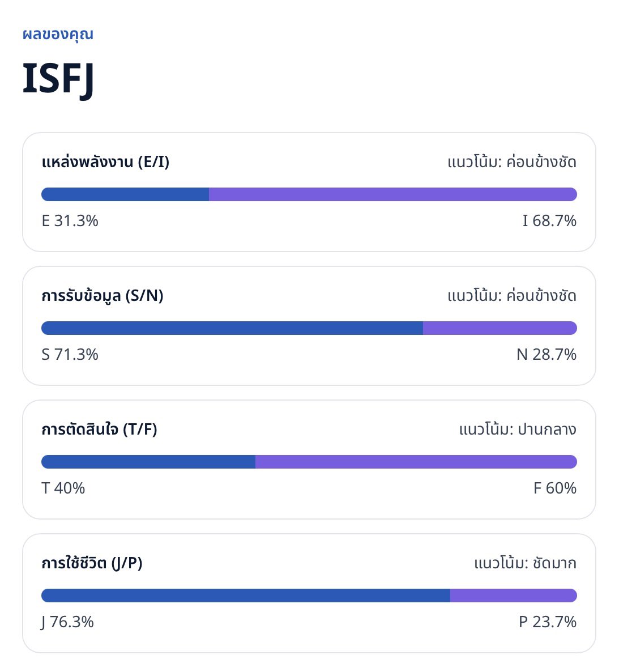Click the purple P segment of lifestyle bar
Screen dimensions: 619x672
[x=514, y=596]
